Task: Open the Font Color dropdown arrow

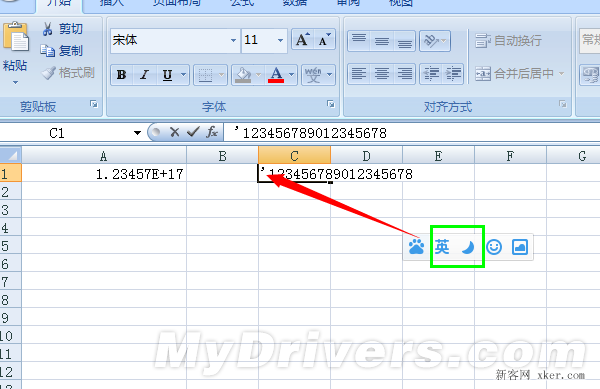Action: 292,75
